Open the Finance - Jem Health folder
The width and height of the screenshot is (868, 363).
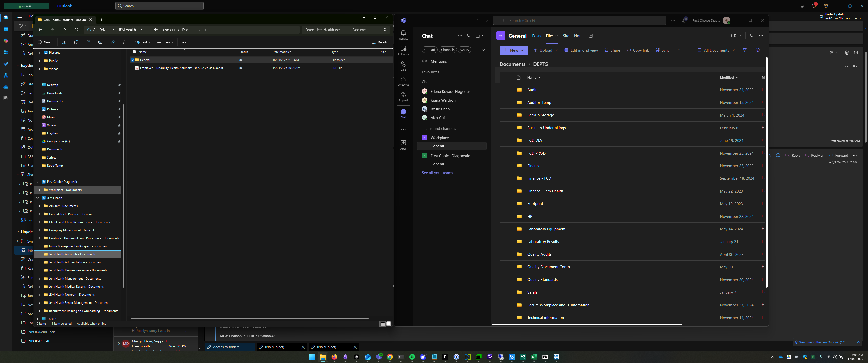tap(545, 191)
